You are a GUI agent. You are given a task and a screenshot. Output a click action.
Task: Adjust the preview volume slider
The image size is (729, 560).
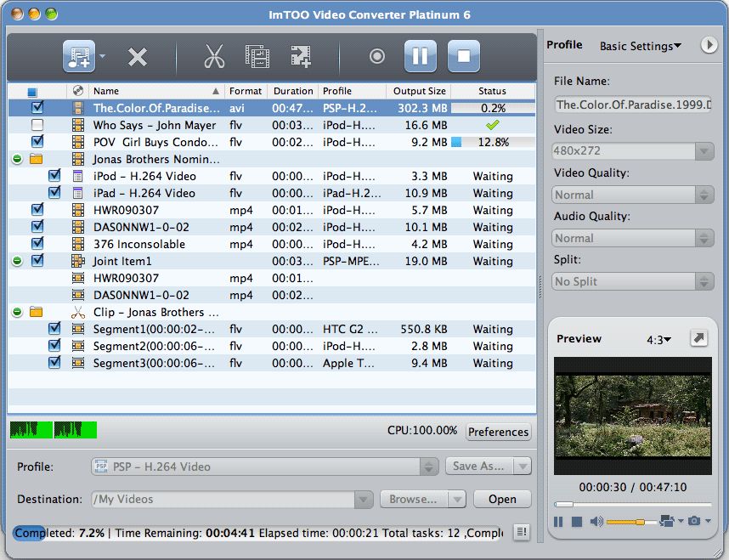631,522
